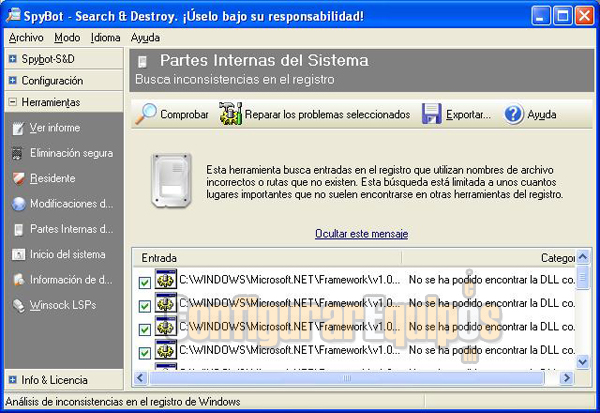Click the gear icon of the third entry row
This screenshot has height=413, width=600.
165,326
